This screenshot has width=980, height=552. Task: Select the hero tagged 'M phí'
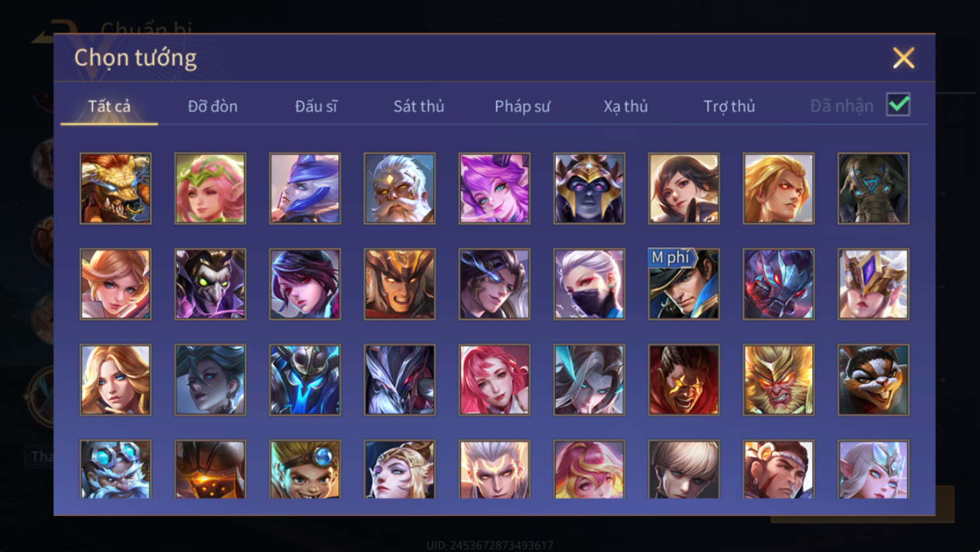[x=683, y=284]
